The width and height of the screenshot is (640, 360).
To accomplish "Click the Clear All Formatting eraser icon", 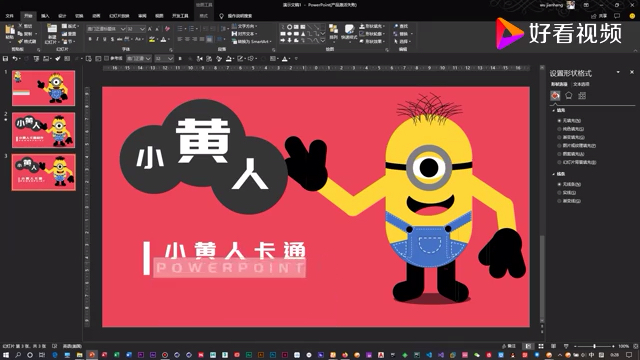I will [x=167, y=29].
